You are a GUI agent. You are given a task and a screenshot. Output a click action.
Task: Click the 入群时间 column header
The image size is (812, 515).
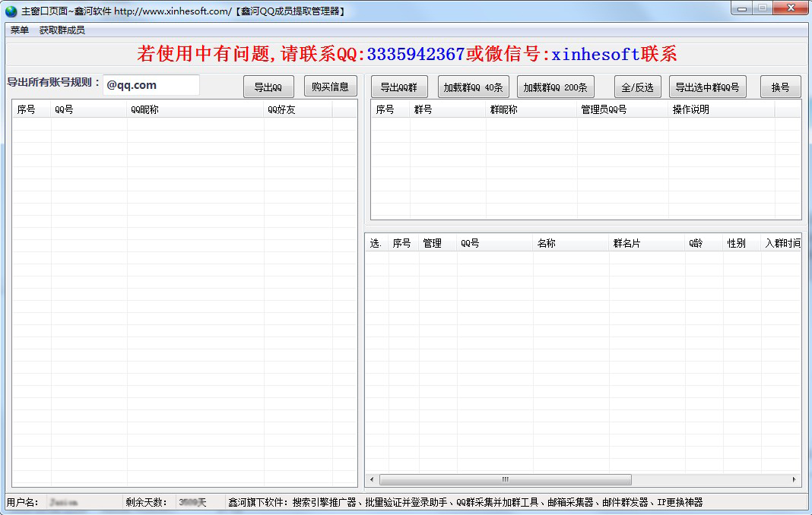782,243
